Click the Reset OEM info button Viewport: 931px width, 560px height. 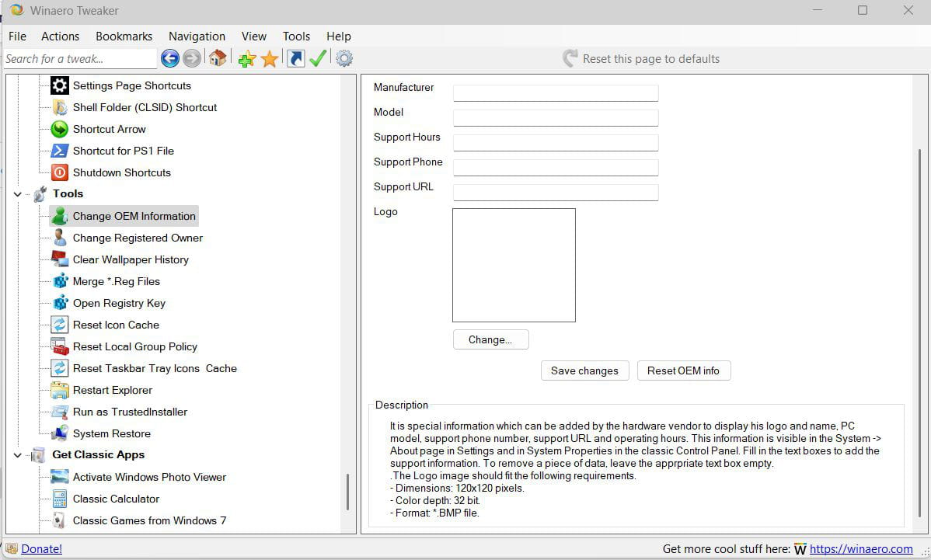(x=683, y=370)
